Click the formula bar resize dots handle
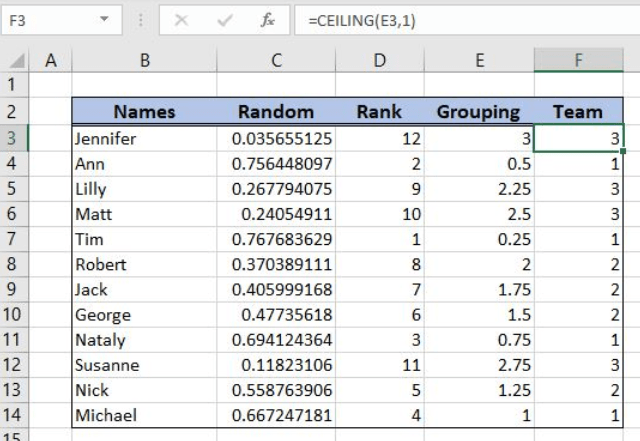This screenshot has height=441, width=640. pyautogui.click(x=140, y=20)
